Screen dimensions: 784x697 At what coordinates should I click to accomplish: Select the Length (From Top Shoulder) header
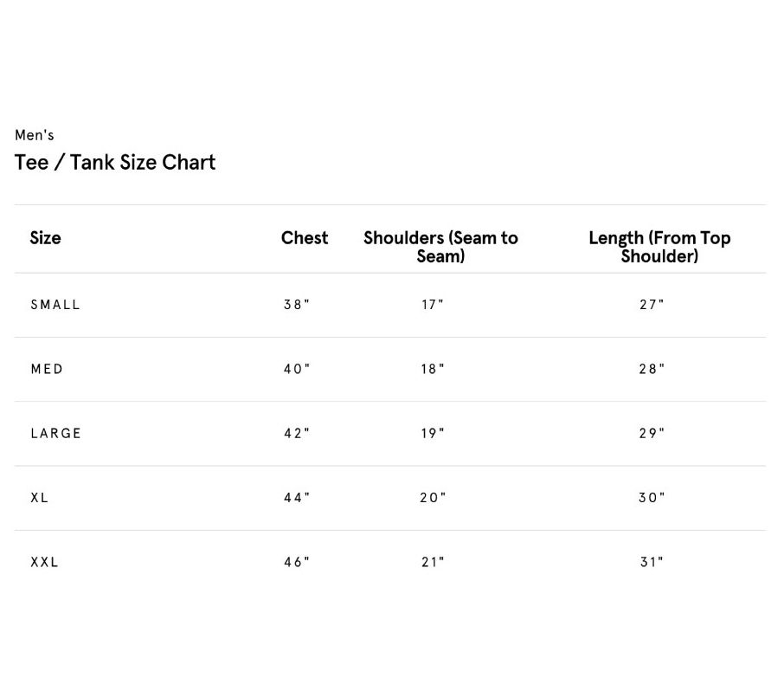[659, 247]
